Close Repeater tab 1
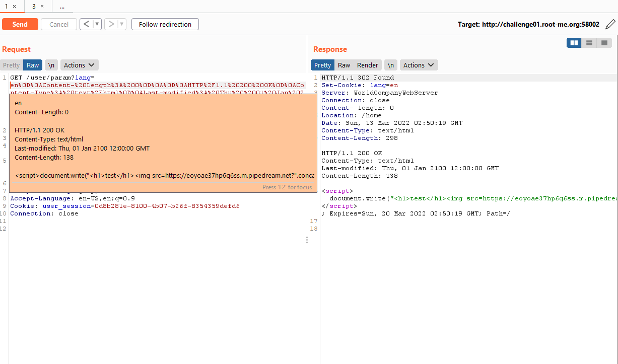 coord(15,6)
